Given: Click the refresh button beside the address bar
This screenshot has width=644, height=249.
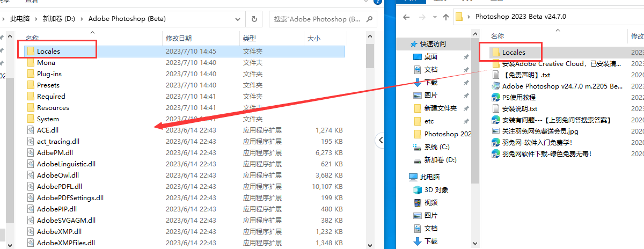Looking at the screenshot, I should coord(254,19).
